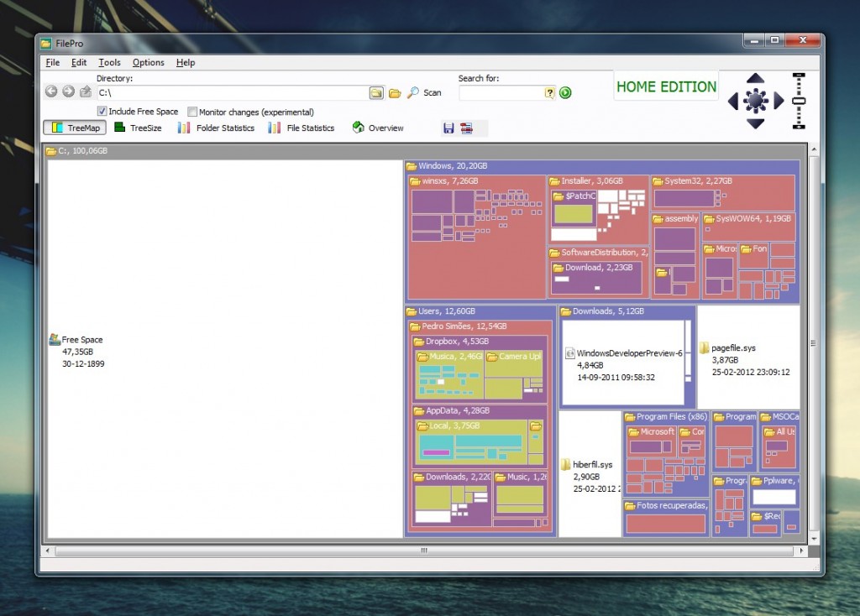Image resolution: width=860 pixels, height=616 pixels.
Task: Go up one directory level
Action: [x=86, y=91]
